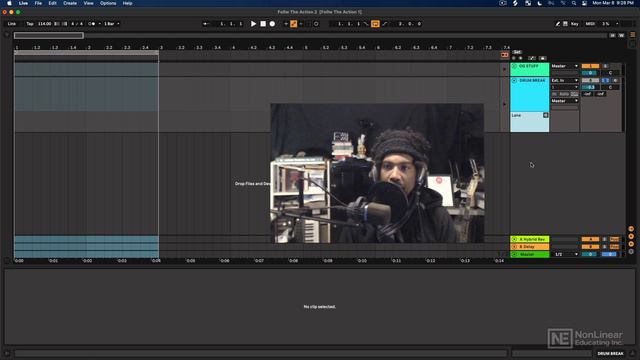The image size is (640, 360).
Task: Arm the DRUM BREAK track for recording
Action: point(615,80)
